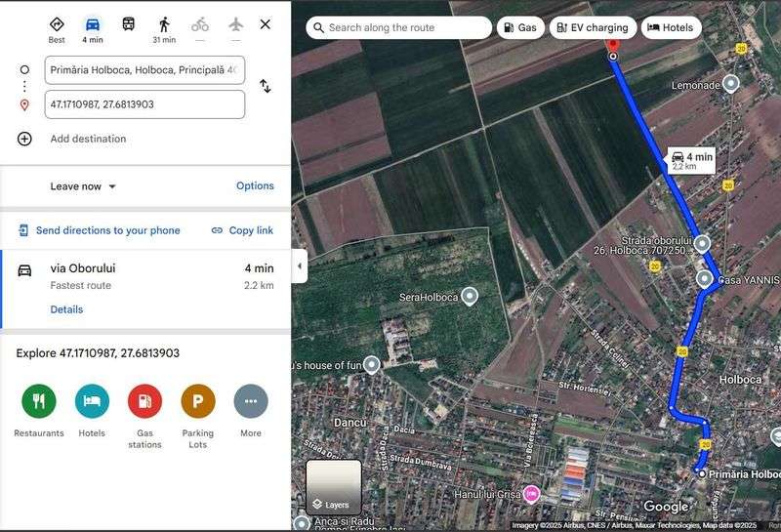Image resolution: width=781 pixels, height=532 pixels.
Task: Select Flights travel mode
Action: 236,23
